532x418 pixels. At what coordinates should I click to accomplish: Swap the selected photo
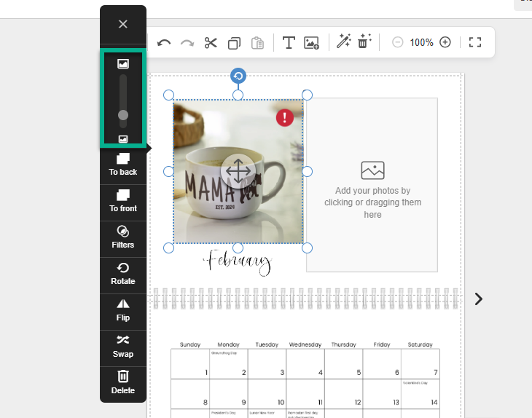pyautogui.click(x=123, y=347)
